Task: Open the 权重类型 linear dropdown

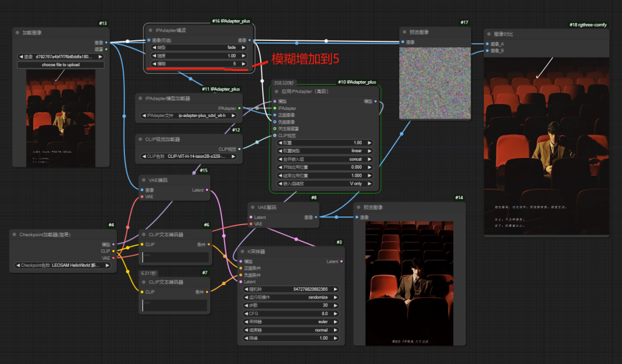Action: point(325,151)
